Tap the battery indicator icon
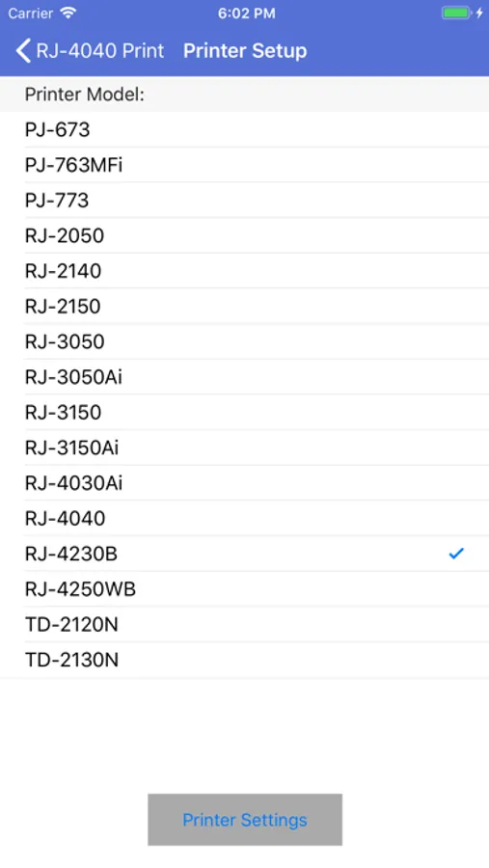The image size is (489, 868). [x=456, y=14]
